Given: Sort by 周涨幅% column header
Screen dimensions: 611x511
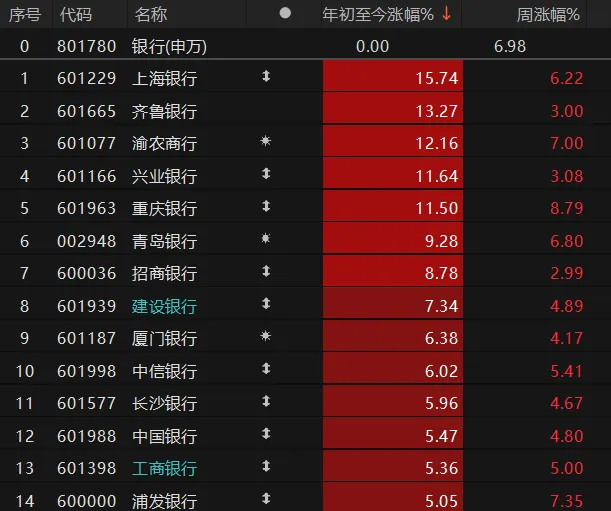Looking at the screenshot, I should [x=548, y=15].
